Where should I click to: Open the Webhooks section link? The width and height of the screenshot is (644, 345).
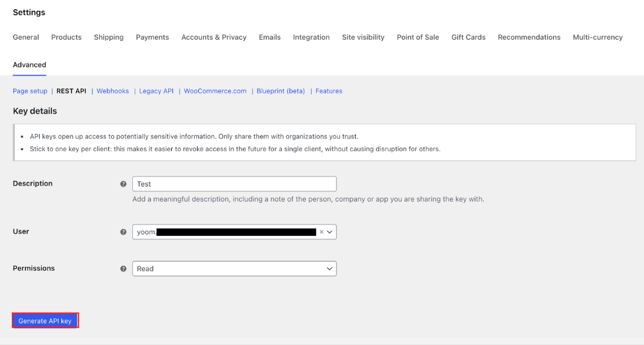113,91
